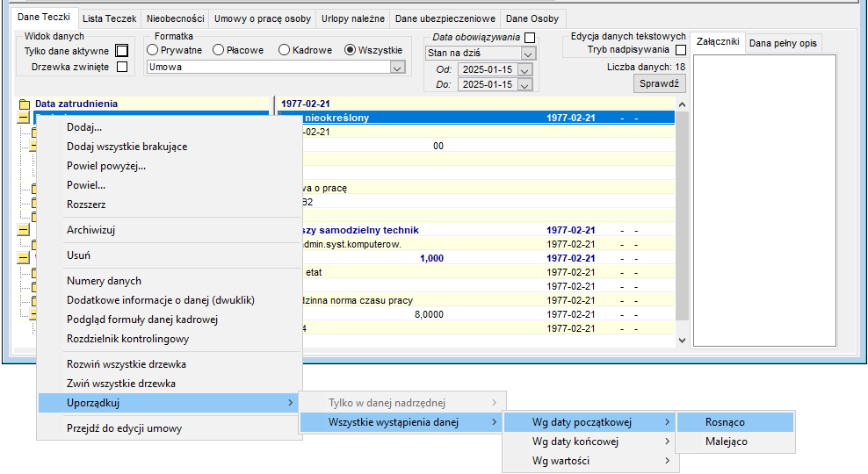
Task: Click the Data zatrudnienia folder icon
Action: pyautogui.click(x=24, y=104)
